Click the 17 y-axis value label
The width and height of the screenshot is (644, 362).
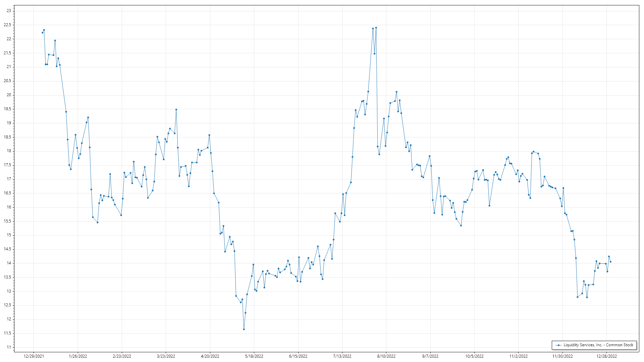point(9,179)
